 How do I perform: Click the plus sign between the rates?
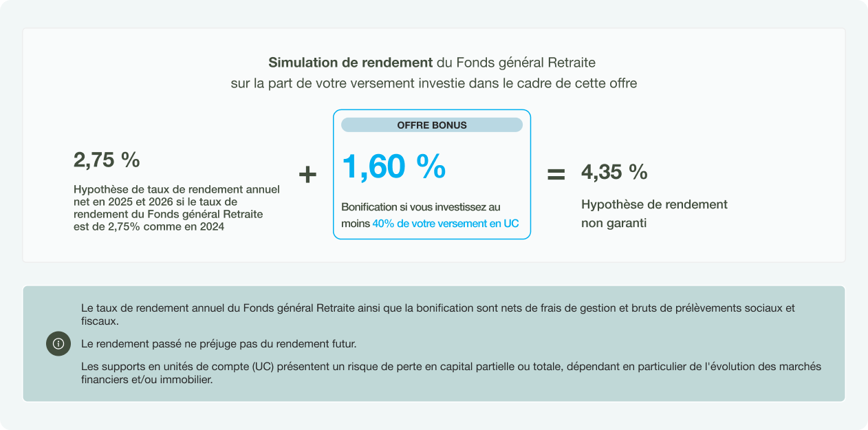[307, 175]
